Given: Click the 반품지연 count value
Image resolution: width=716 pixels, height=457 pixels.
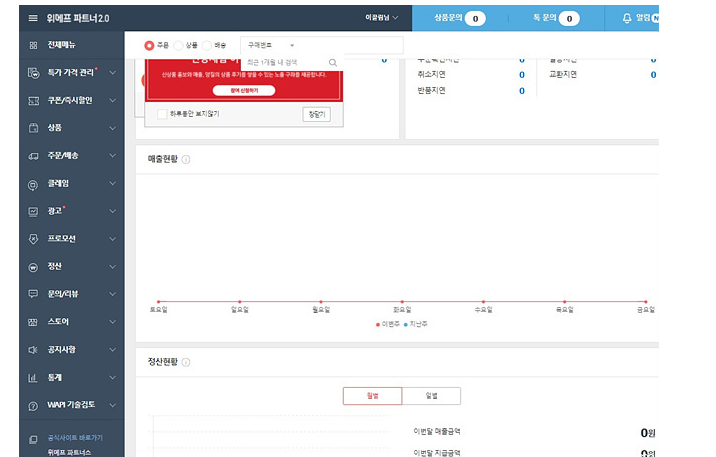Looking at the screenshot, I should point(521,91).
